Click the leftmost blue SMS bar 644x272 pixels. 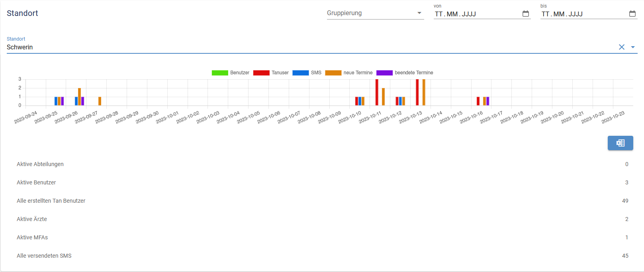(x=56, y=101)
